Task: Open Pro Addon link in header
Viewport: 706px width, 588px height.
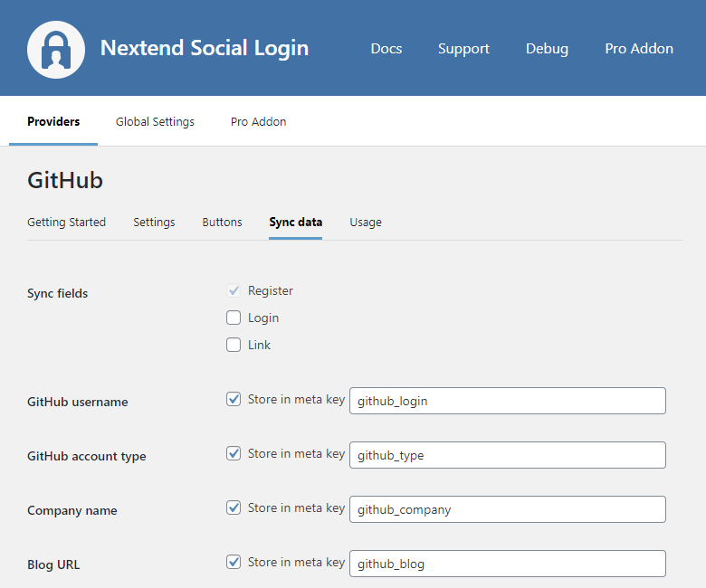Action: pyautogui.click(x=639, y=49)
